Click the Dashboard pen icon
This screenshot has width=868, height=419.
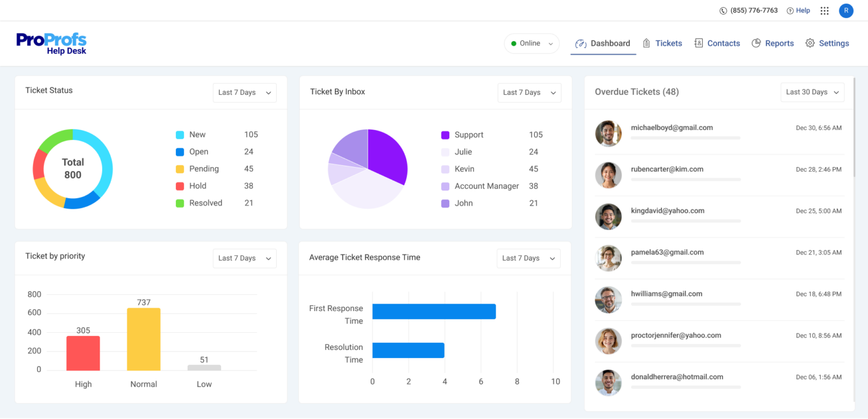pos(581,43)
